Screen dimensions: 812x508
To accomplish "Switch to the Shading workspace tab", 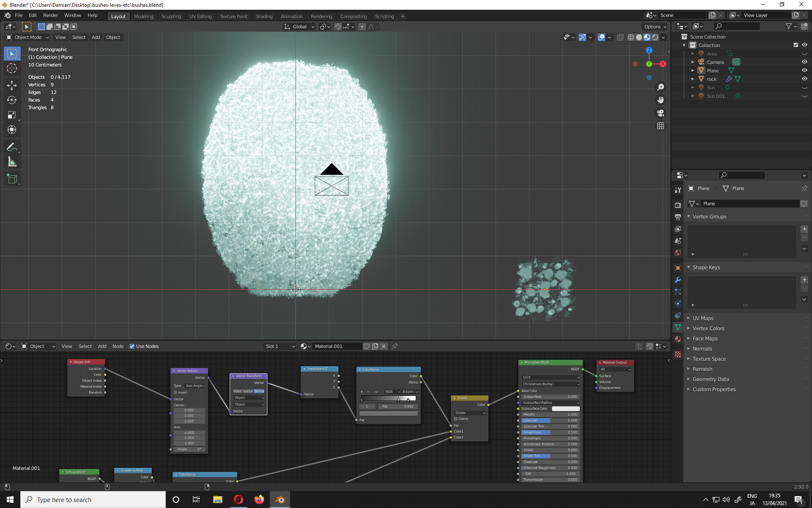I will click(x=264, y=17).
